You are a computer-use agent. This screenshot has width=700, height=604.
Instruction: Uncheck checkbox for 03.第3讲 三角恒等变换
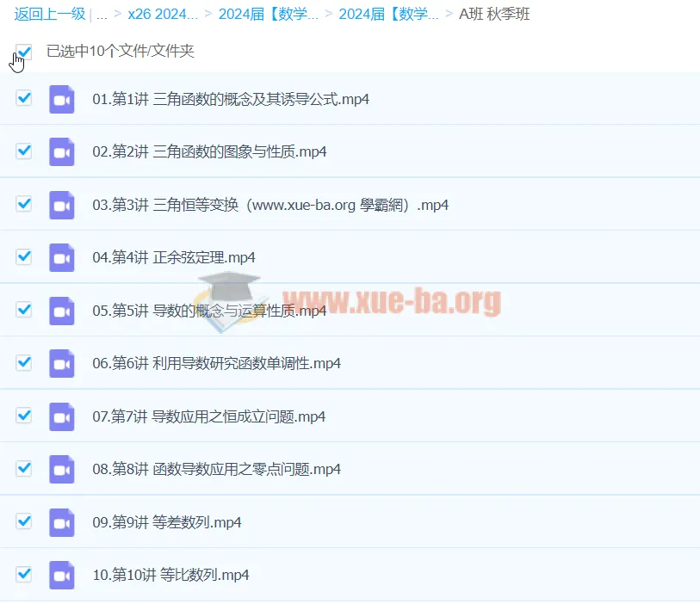click(x=23, y=203)
